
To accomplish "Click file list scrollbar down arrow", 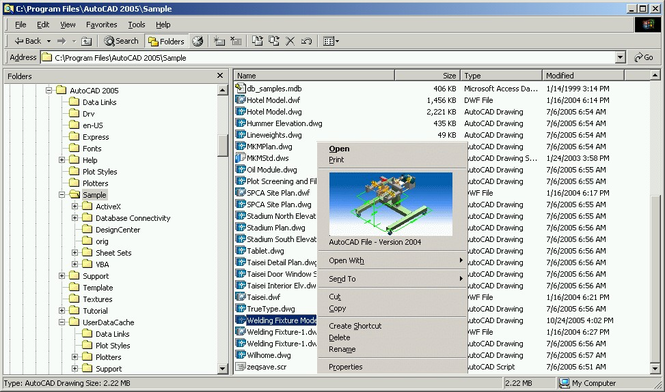I will [655, 369].
